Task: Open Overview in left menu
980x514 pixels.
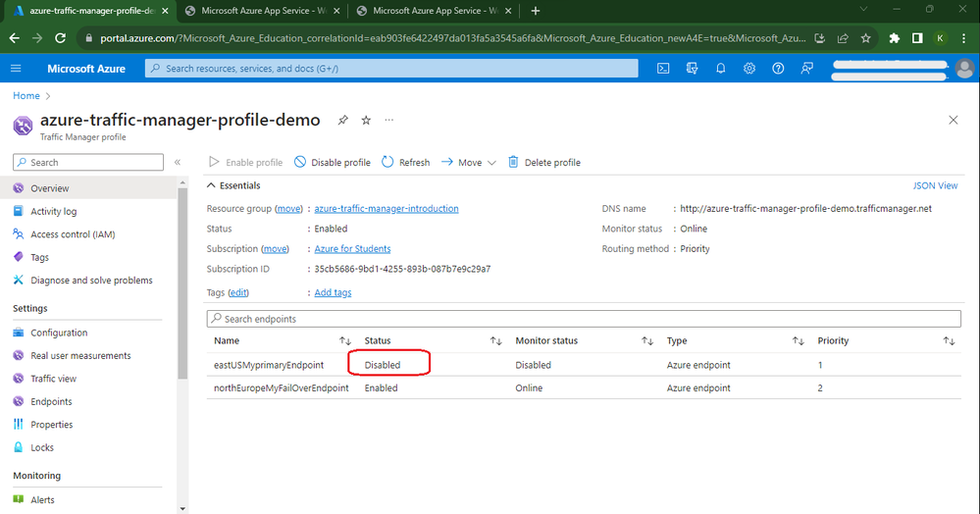Action: [88, 188]
